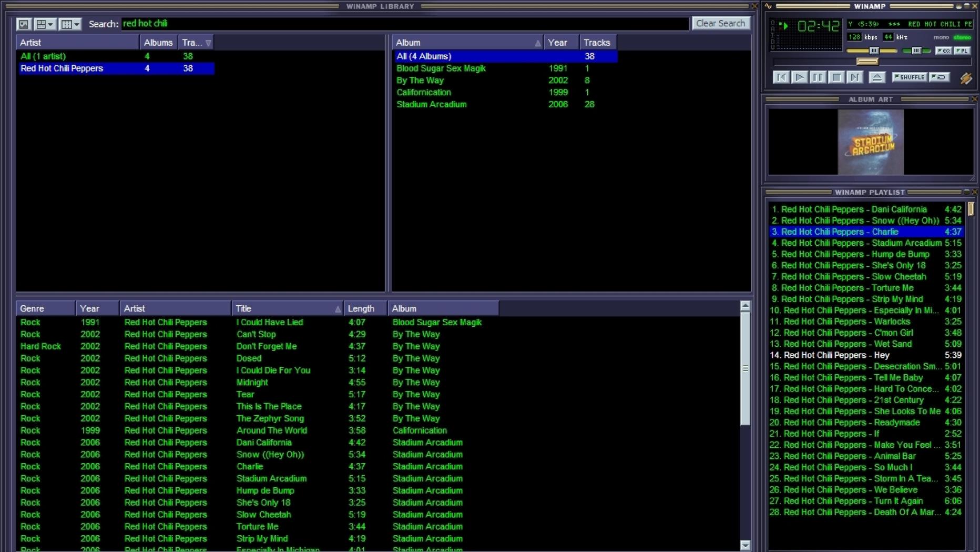Sort album pane by Tracks column header
The height and width of the screenshot is (552, 980).
(598, 43)
